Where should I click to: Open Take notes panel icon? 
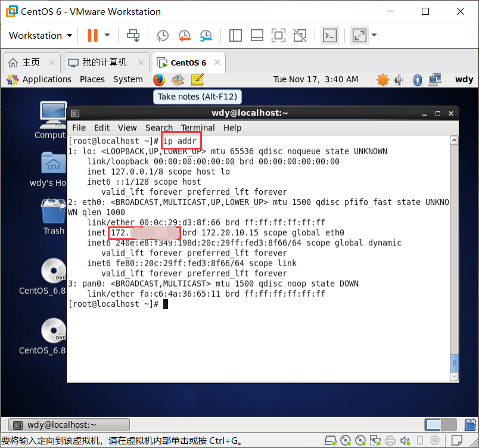[x=197, y=80]
